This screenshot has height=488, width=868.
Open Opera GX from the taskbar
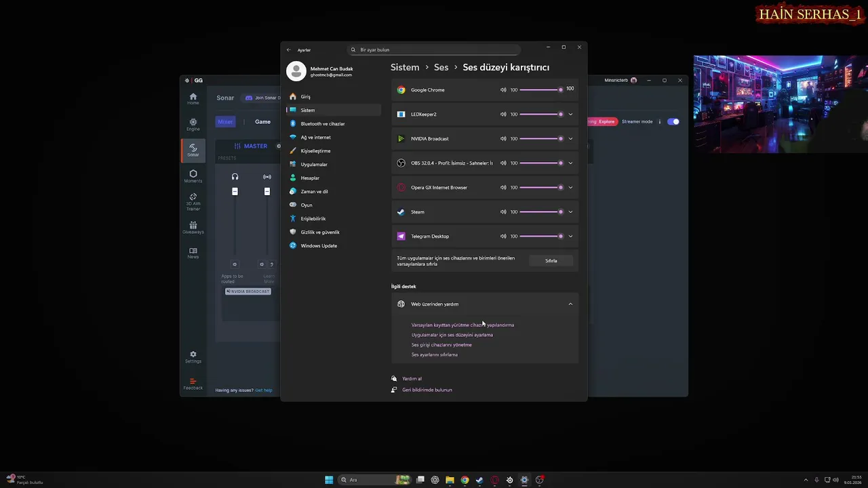coord(494,480)
